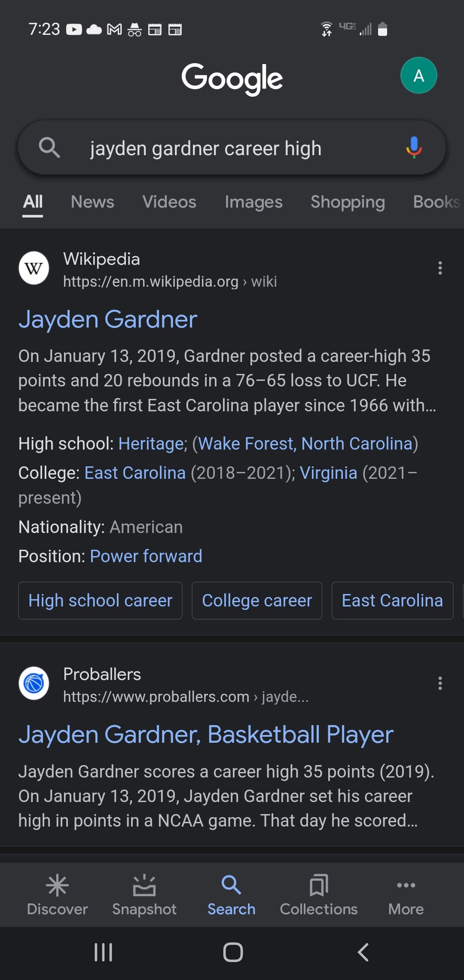The height and width of the screenshot is (980, 464).
Task: Tap the High school career chip
Action: pyautogui.click(x=100, y=600)
